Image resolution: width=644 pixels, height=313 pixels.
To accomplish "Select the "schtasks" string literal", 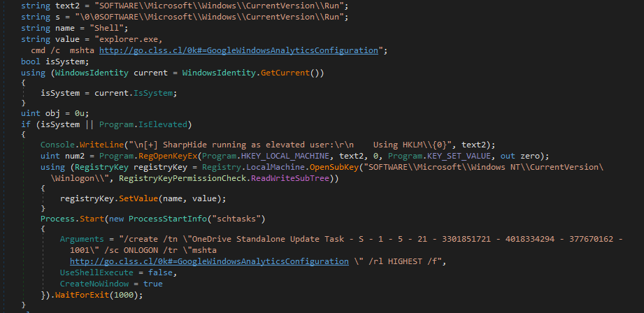I will point(236,219).
